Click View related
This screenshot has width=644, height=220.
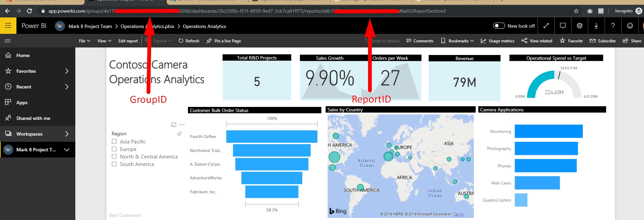(x=537, y=41)
